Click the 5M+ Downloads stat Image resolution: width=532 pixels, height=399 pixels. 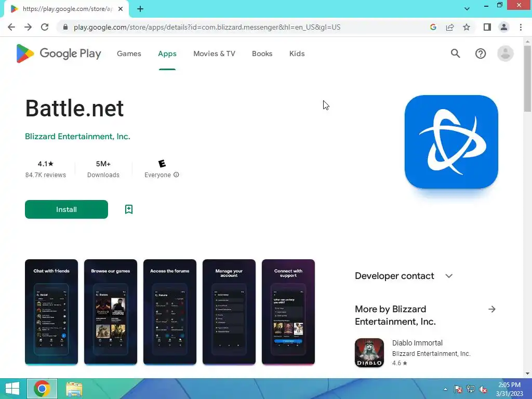[103, 169]
